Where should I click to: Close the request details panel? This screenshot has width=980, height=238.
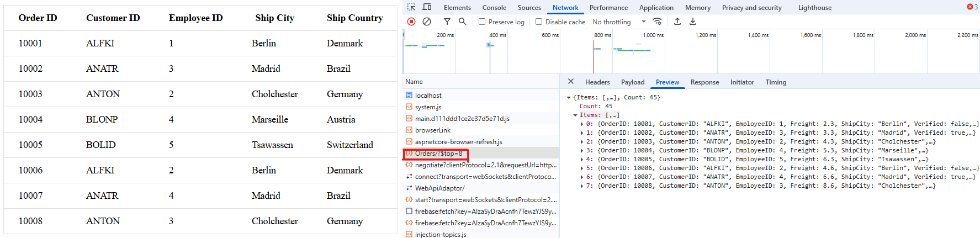571,82
